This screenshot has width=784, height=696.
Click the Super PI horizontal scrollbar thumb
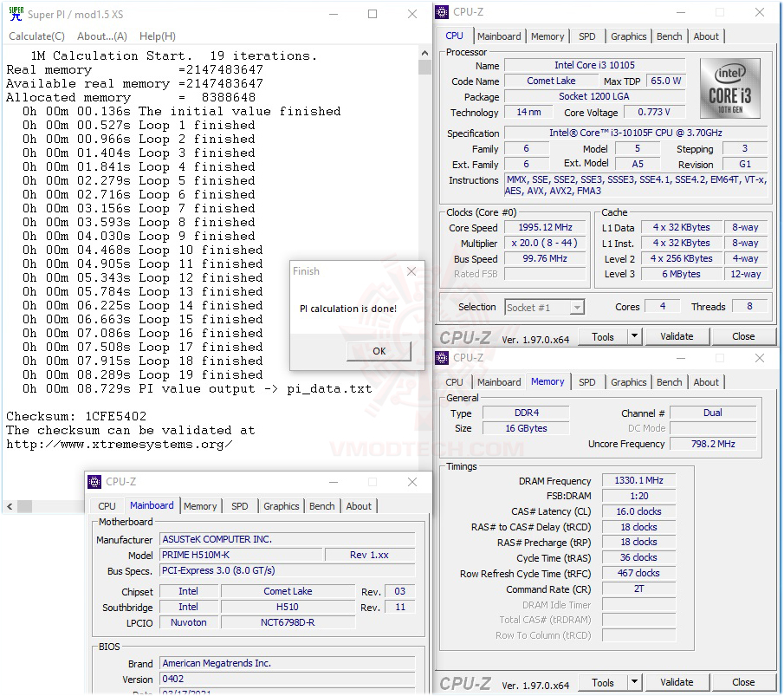[24, 506]
